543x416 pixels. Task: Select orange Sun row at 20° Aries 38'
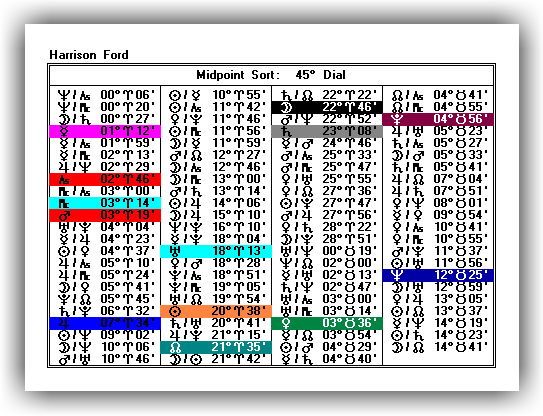216,311
